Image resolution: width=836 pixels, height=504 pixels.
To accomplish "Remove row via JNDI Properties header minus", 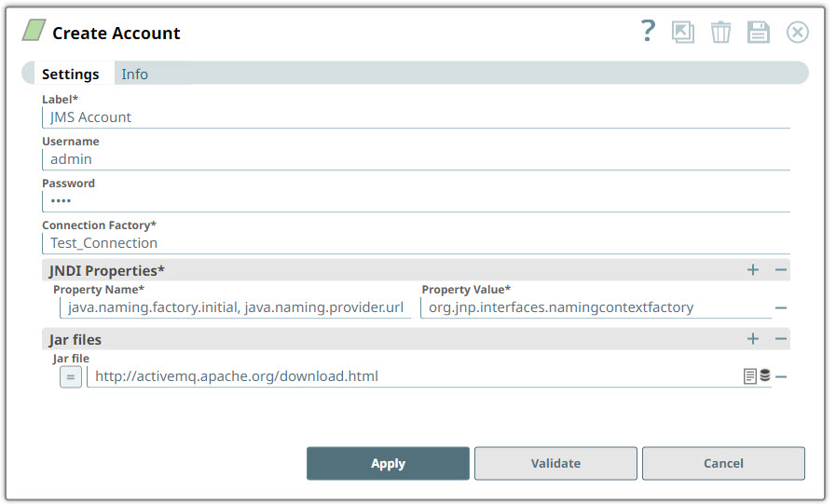I will click(781, 270).
